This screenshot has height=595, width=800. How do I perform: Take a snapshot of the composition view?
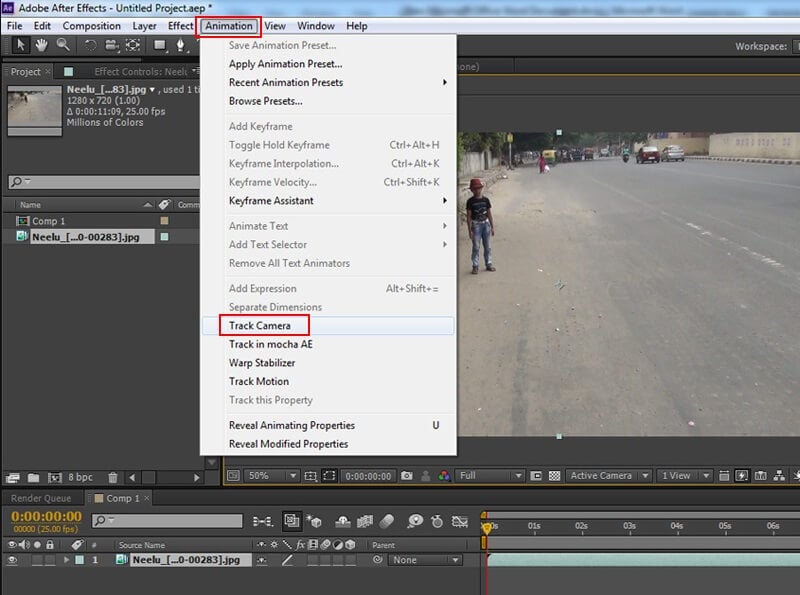click(406, 478)
